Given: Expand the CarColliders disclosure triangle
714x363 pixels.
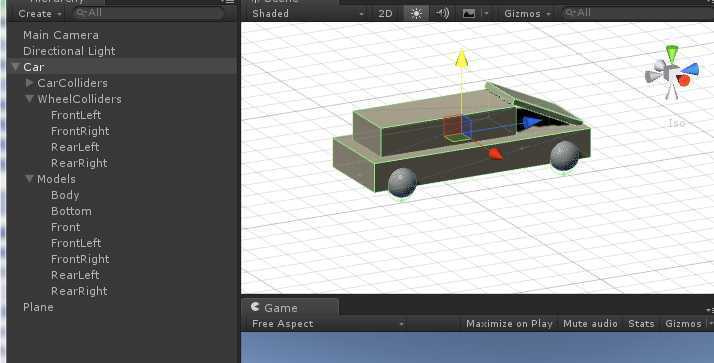Looking at the screenshot, I should [30, 82].
